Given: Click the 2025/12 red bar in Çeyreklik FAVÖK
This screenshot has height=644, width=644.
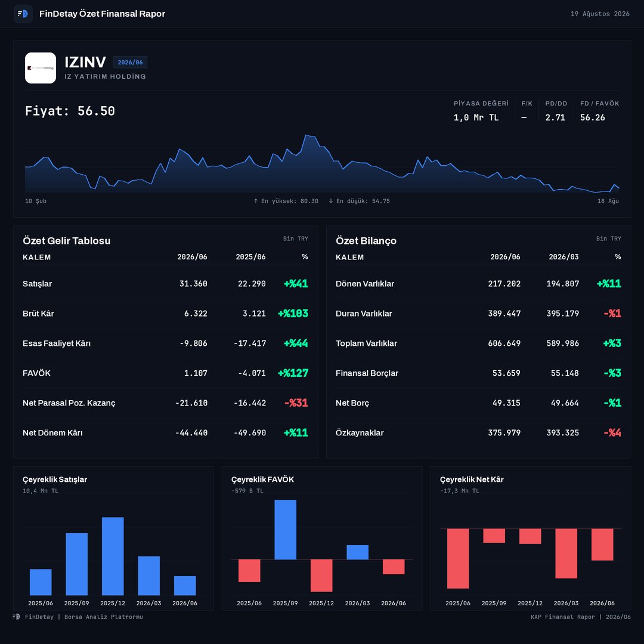Looking at the screenshot, I should [x=321, y=575].
